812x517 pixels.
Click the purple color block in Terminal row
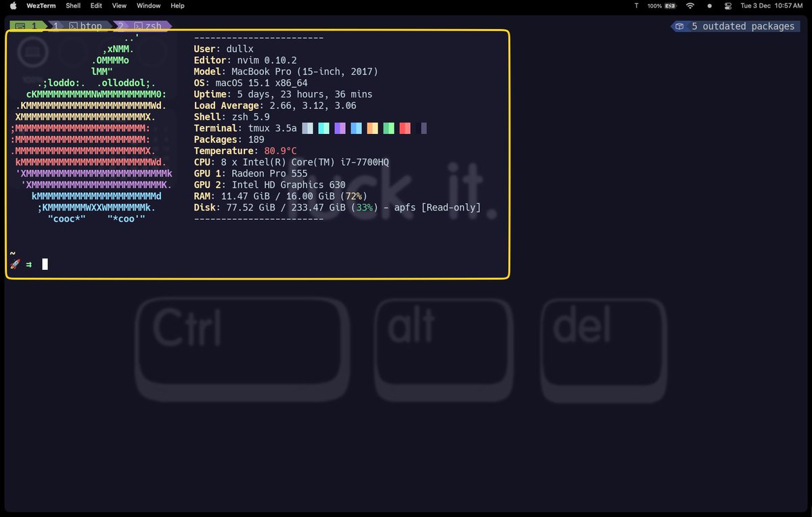(340, 128)
